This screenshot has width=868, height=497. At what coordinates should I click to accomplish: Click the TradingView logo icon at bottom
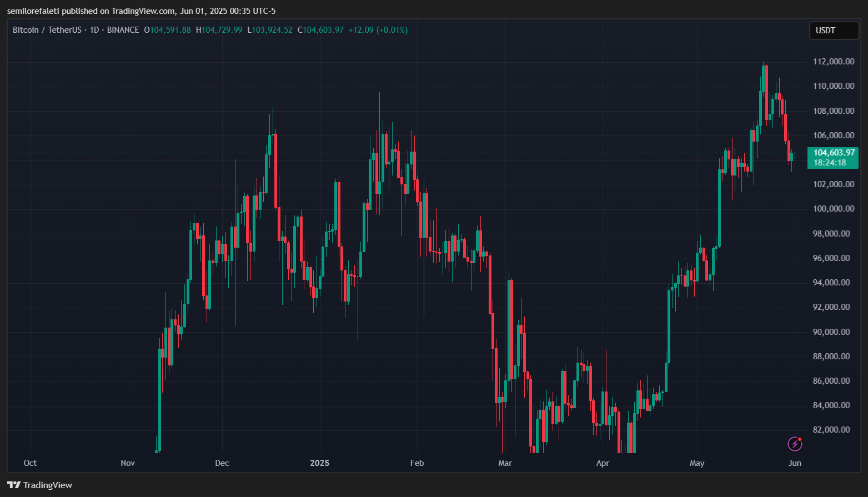coord(14,485)
